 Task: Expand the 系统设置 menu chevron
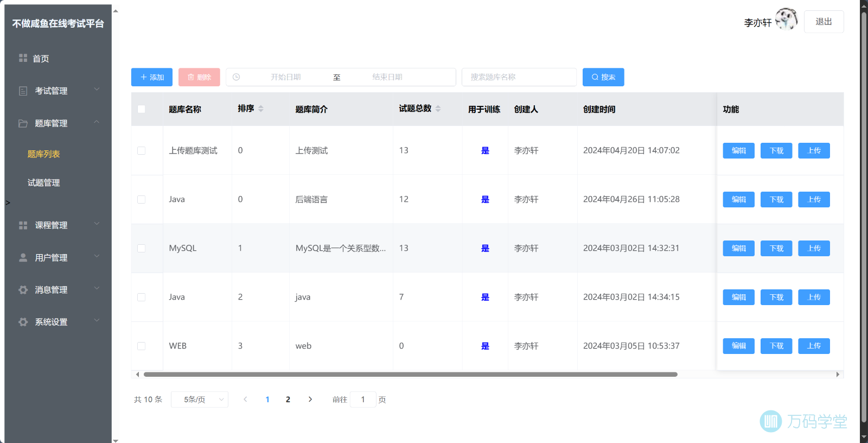tap(97, 320)
